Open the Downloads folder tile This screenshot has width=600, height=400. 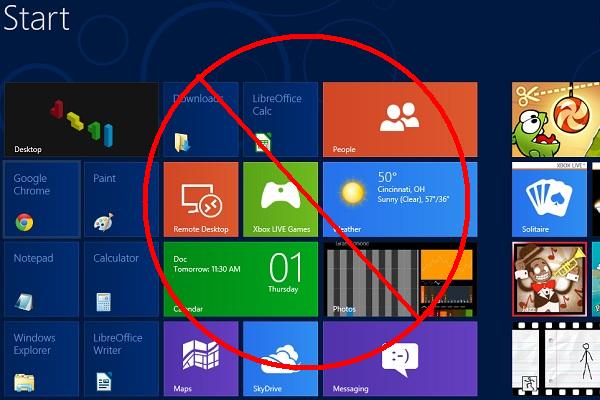coord(200,120)
